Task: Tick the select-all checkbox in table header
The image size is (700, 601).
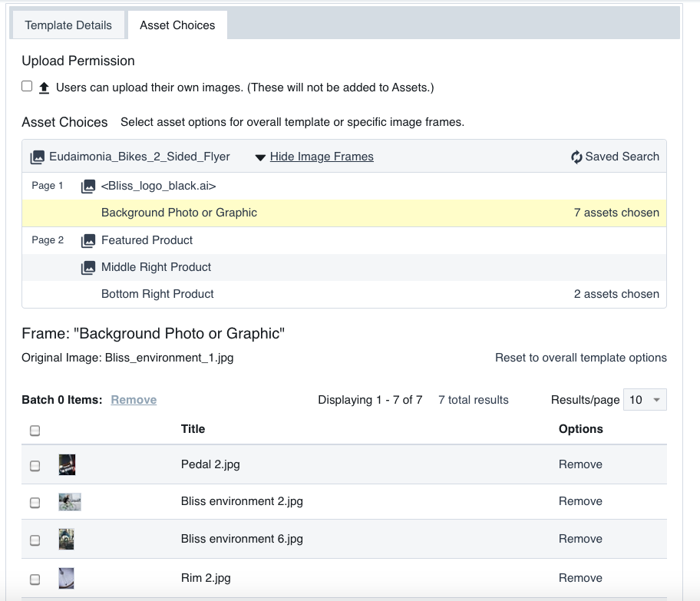Action: (x=35, y=431)
